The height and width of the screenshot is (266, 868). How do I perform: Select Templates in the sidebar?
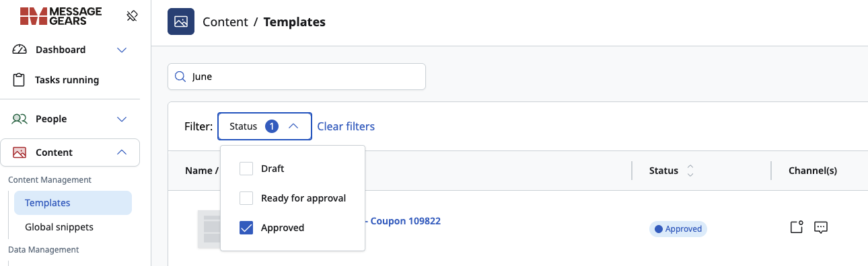coord(73,203)
